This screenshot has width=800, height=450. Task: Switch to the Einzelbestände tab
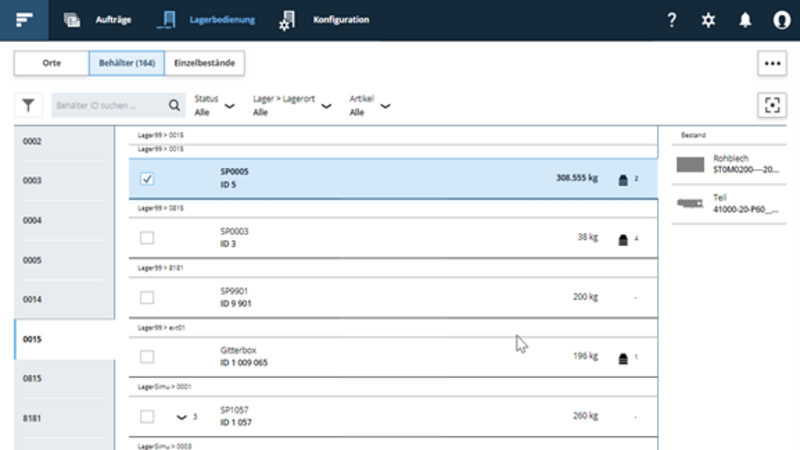coord(204,63)
